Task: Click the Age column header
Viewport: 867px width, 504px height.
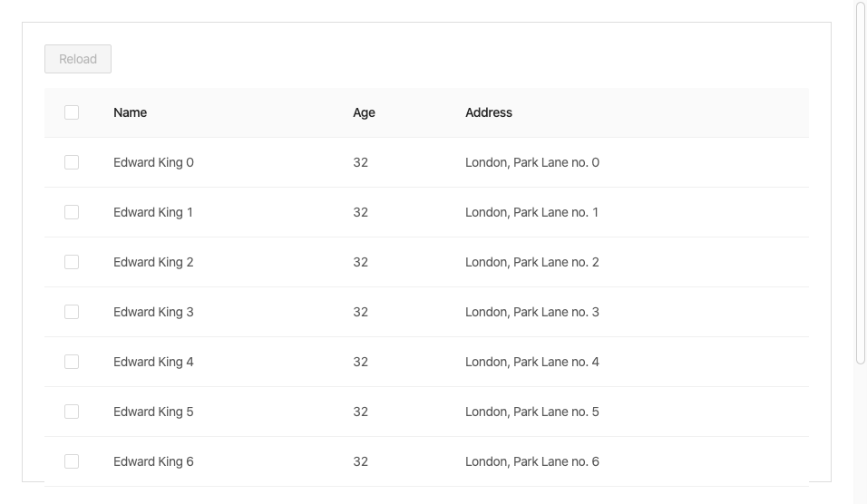Action: click(x=364, y=112)
